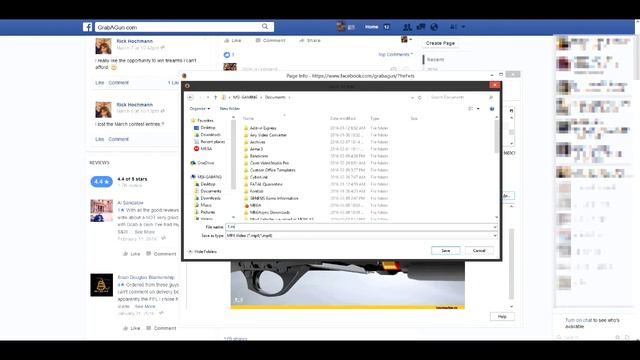640x360 pixels.
Task: Select the Add-in Express folder
Action: 263,128
